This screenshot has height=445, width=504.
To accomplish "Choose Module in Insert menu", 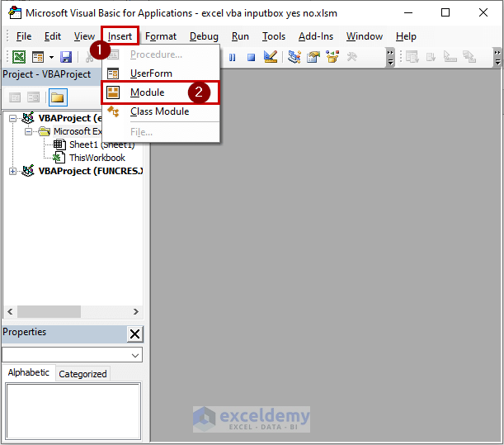I will (161, 92).
